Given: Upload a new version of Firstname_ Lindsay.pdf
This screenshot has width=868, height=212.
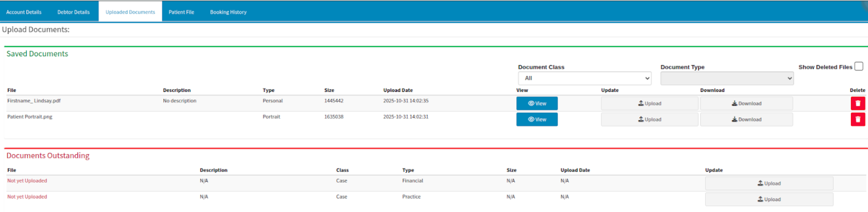Looking at the screenshot, I should pos(650,103).
